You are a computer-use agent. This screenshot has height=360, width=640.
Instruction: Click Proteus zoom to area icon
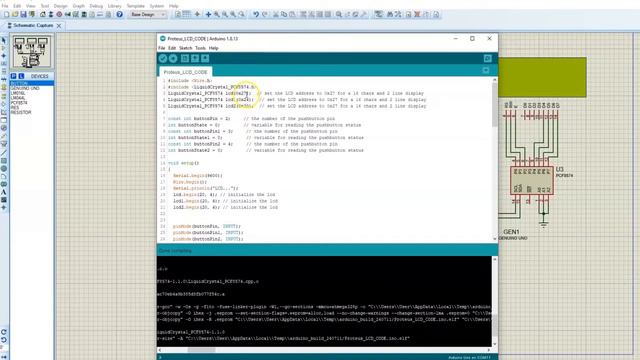tap(242, 15)
